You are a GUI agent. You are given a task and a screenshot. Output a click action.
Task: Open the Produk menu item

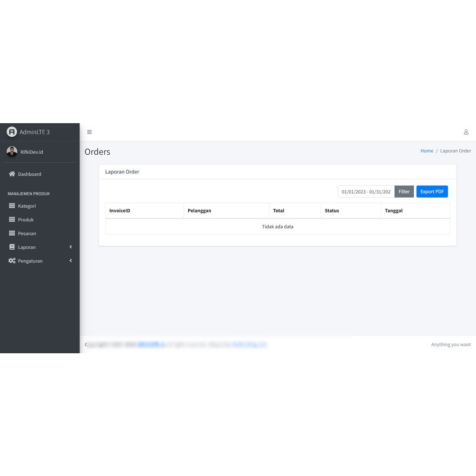tap(40, 220)
